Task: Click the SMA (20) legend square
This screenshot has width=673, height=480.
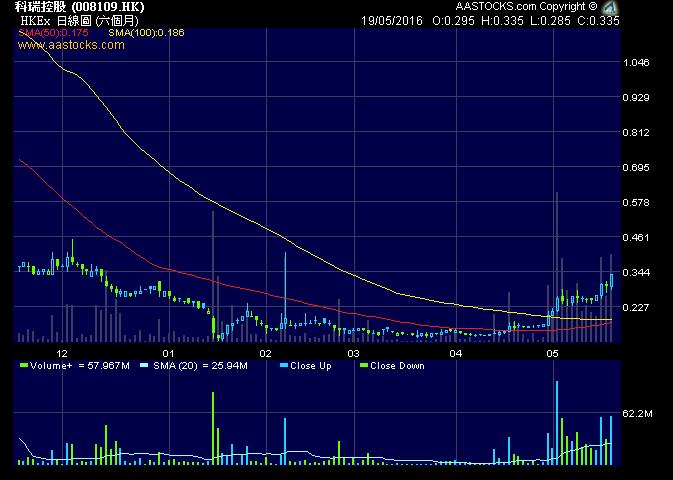Action: [143, 366]
